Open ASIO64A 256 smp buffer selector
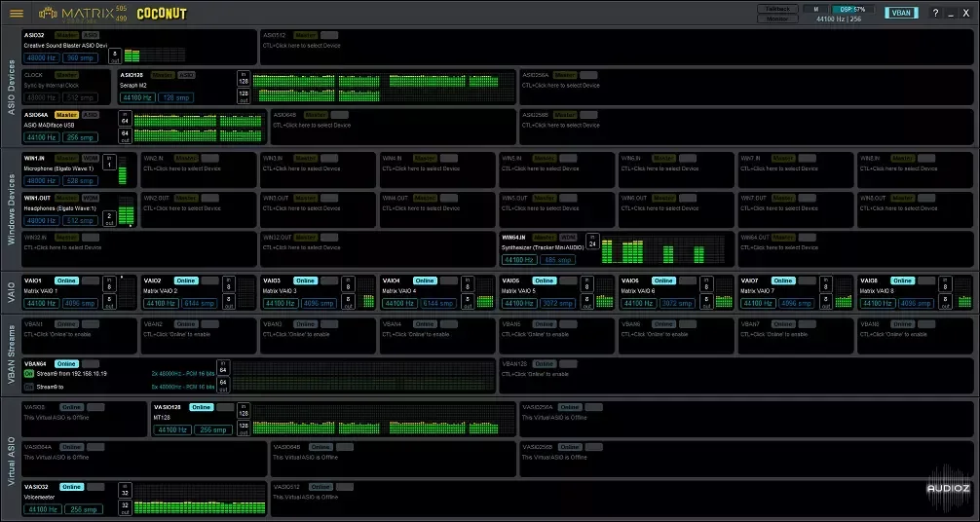 tap(81, 137)
